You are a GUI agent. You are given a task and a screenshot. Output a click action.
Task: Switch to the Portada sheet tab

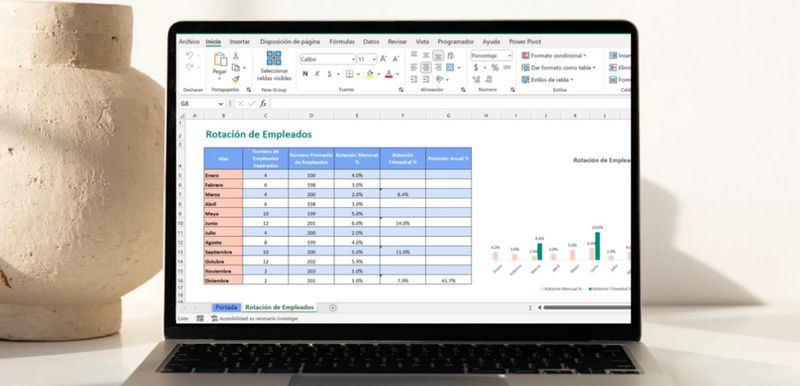click(226, 307)
